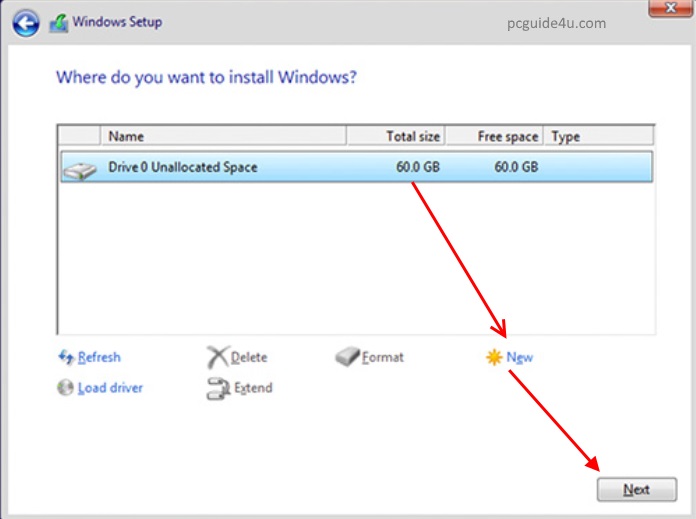Create a partition via New link
Viewport: 696px width, 519px height.
[x=520, y=357]
